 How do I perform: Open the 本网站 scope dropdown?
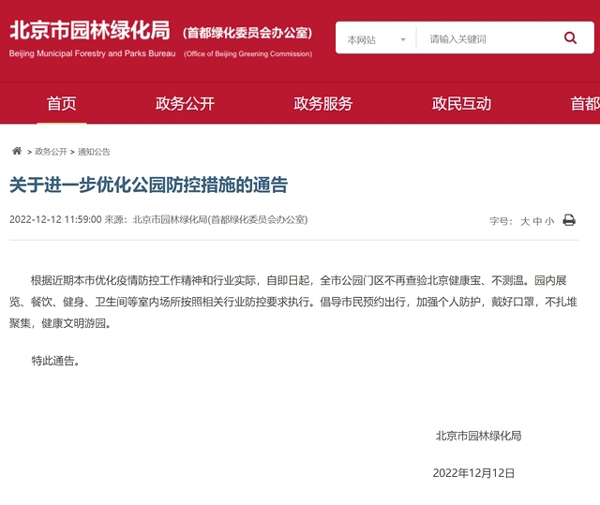(x=376, y=39)
